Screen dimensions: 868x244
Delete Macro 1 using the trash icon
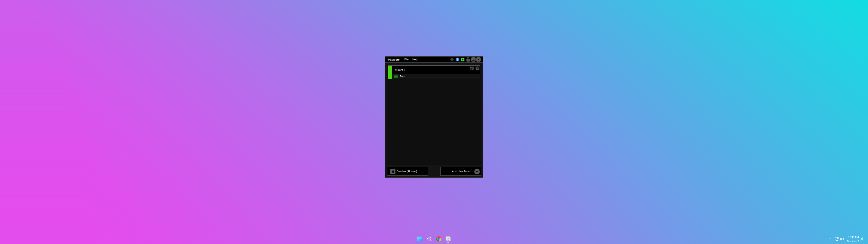coord(477,68)
